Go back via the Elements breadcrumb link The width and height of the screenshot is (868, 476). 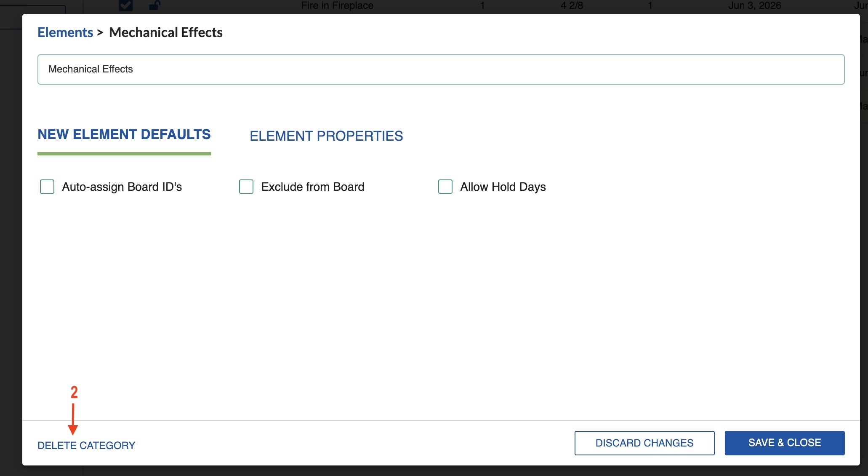tap(65, 32)
